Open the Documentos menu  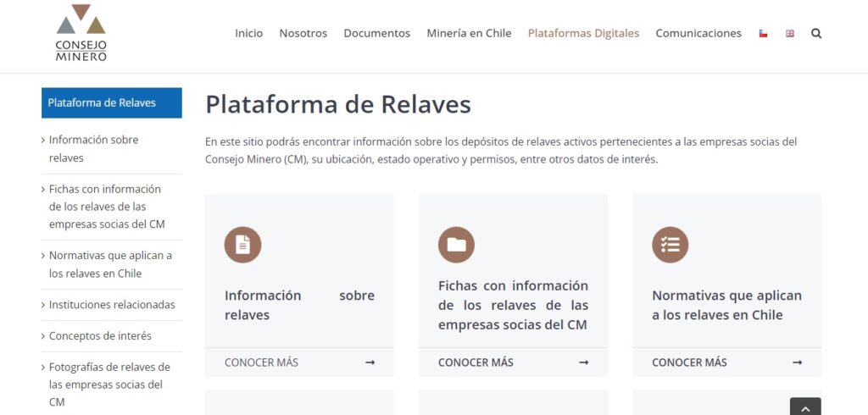376,34
